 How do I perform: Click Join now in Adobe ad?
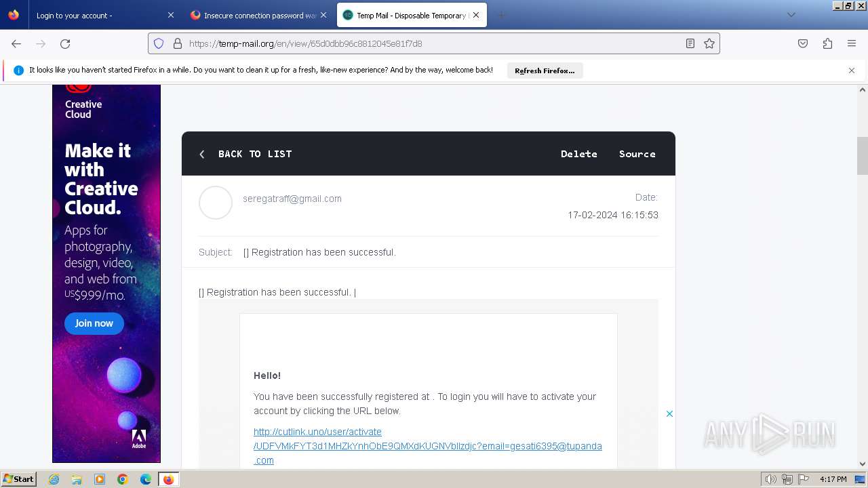point(94,323)
